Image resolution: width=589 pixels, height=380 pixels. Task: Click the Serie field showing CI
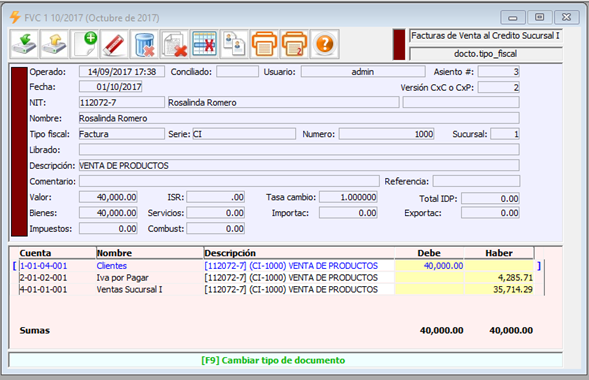pyautogui.click(x=244, y=134)
